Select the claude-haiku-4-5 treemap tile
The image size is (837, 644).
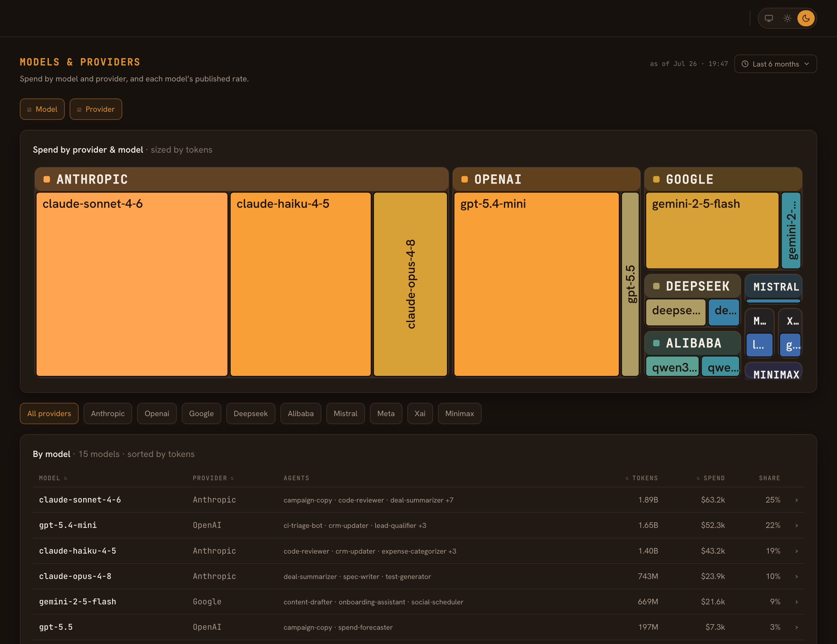(x=301, y=284)
